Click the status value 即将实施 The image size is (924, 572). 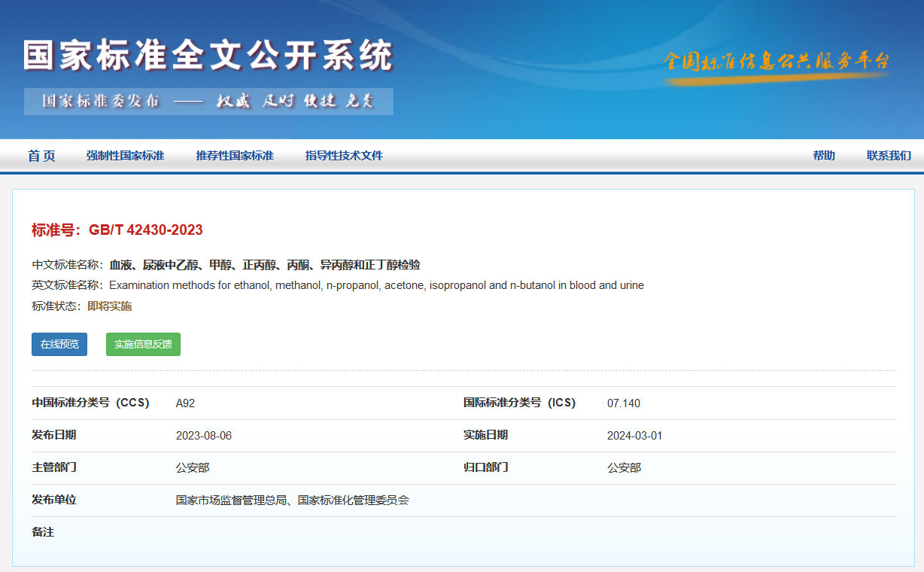[x=109, y=306]
